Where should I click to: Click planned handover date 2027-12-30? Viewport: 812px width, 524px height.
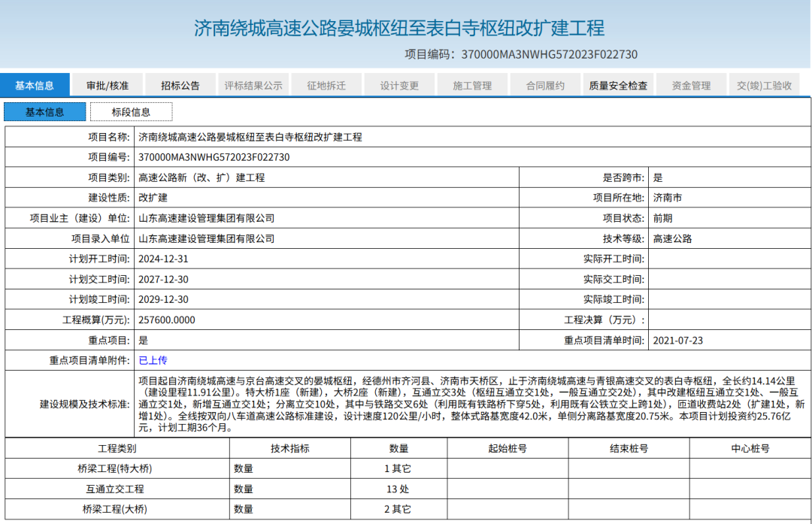click(163, 280)
